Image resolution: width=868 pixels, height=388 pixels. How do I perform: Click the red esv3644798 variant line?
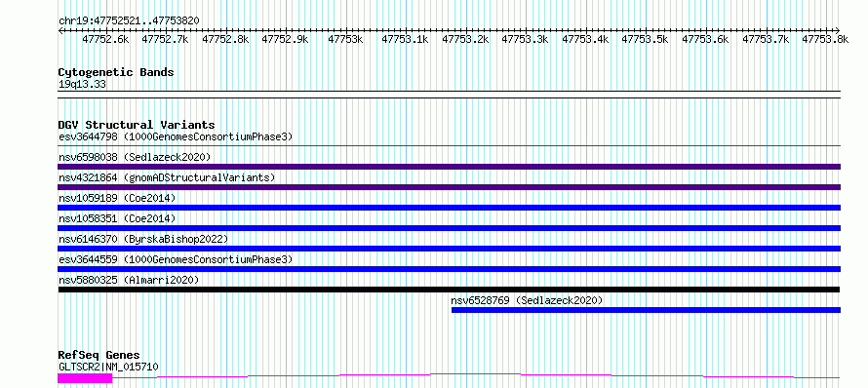449,146
